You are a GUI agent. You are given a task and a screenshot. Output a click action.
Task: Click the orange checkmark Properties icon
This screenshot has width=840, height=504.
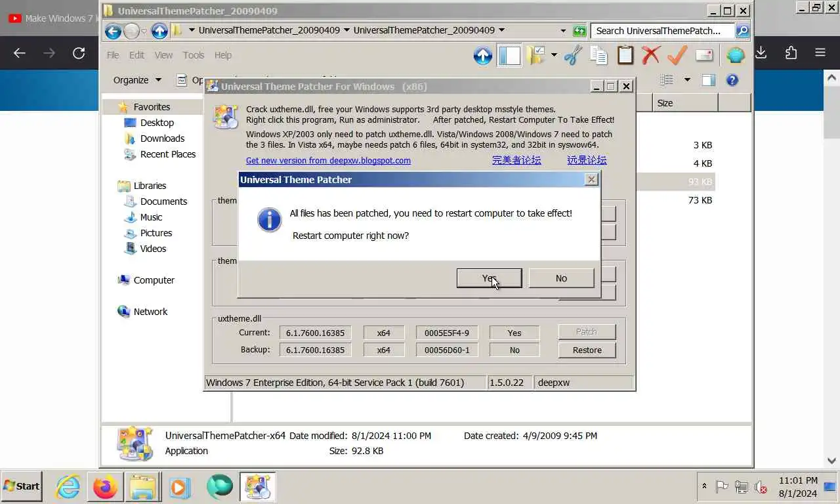point(677,56)
